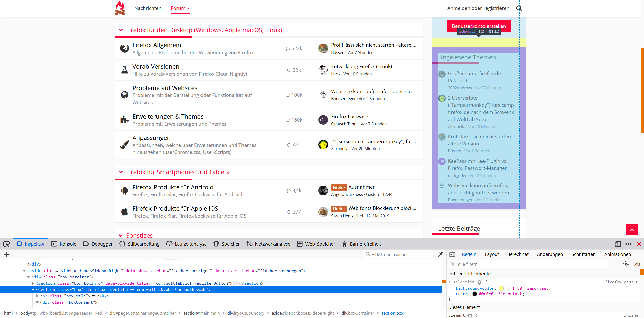Click the scroll-to-top red arrow button
This screenshot has height=318, width=644.
pyautogui.click(x=632, y=229)
